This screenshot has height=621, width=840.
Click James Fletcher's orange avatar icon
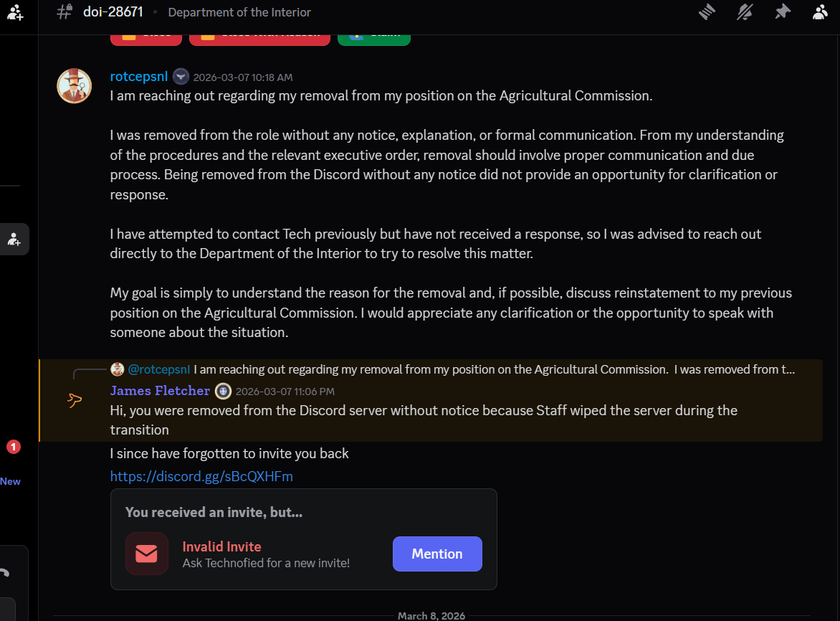[75, 401]
